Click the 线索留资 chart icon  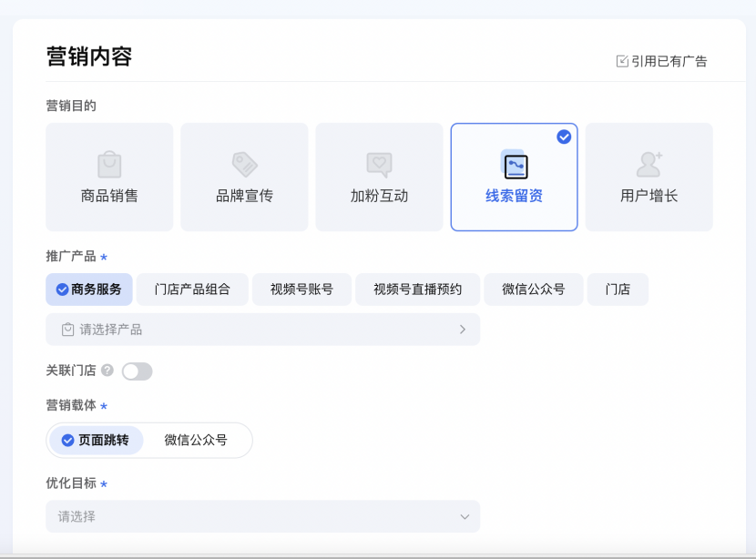click(515, 166)
